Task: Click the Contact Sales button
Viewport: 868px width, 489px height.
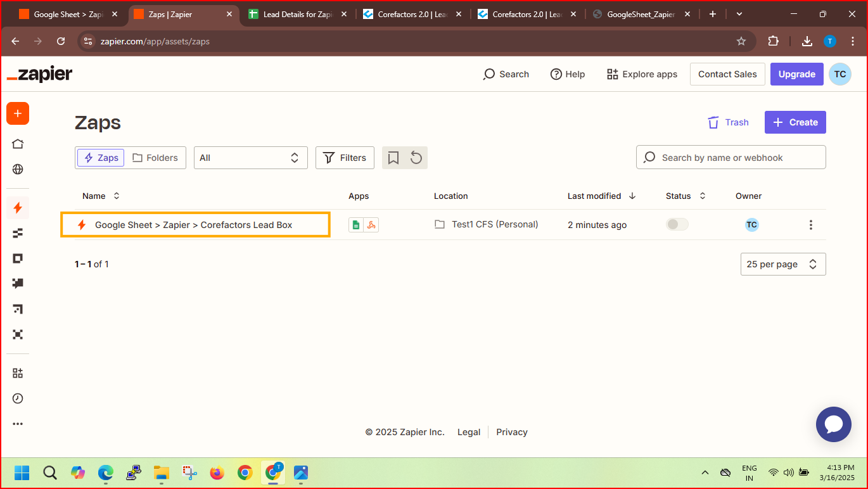Action: pyautogui.click(x=727, y=74)
